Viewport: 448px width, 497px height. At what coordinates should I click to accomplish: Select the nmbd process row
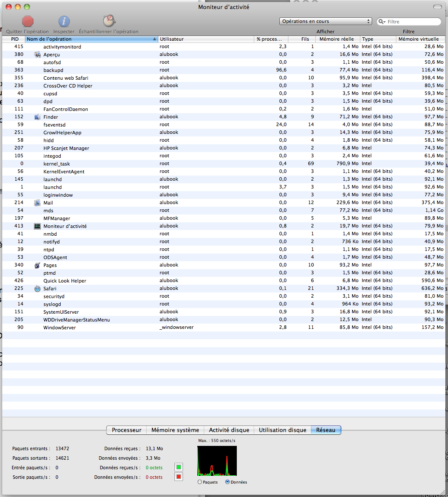[224, 234]
